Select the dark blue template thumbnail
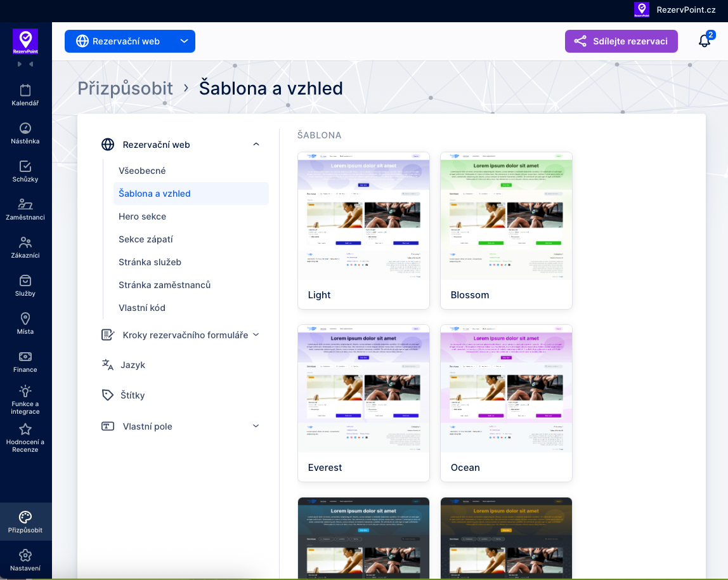 coord(363,538)
